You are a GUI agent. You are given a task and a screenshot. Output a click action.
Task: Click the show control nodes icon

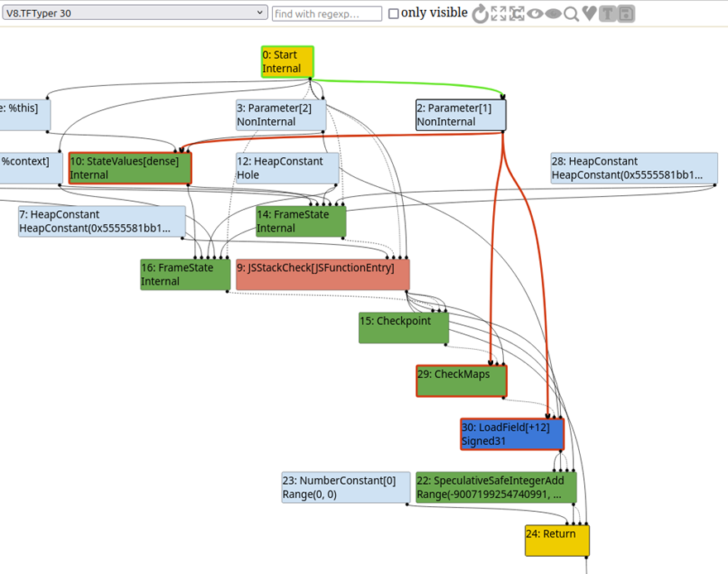(517, 13)
